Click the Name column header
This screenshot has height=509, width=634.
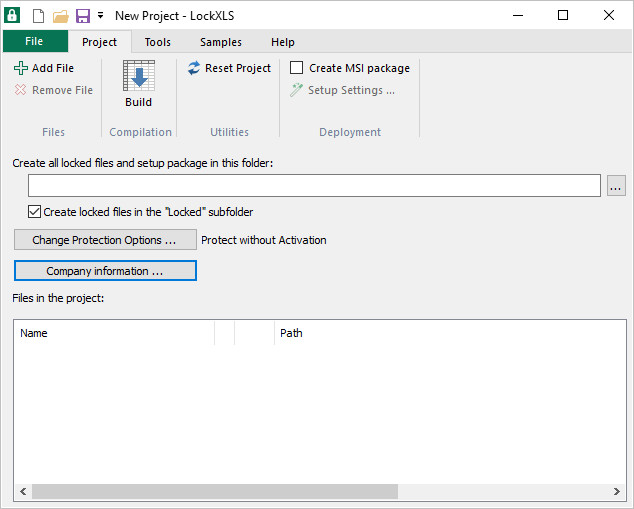click(x=114, y=333)
